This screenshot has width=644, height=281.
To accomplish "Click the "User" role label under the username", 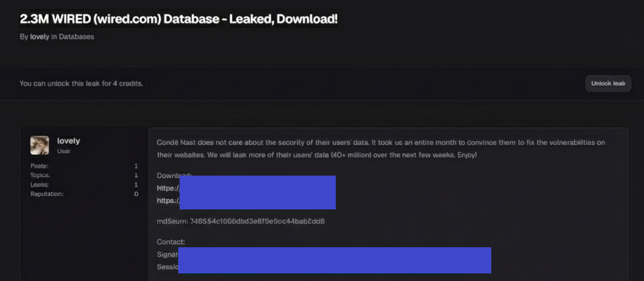I will tap(63, 151).
